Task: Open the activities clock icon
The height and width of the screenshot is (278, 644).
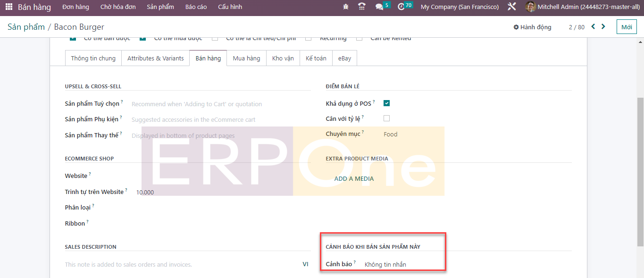Action: pyautogui.click(x=401, y=7)
